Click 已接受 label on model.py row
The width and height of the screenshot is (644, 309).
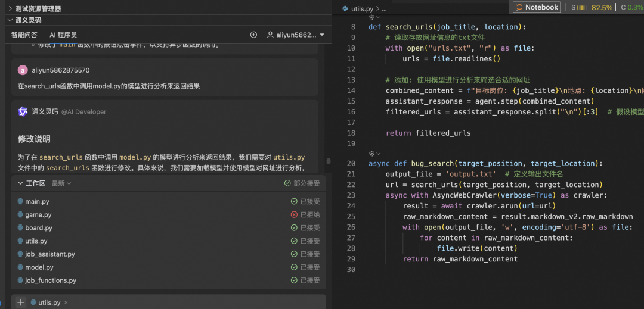tap(310, 267)
